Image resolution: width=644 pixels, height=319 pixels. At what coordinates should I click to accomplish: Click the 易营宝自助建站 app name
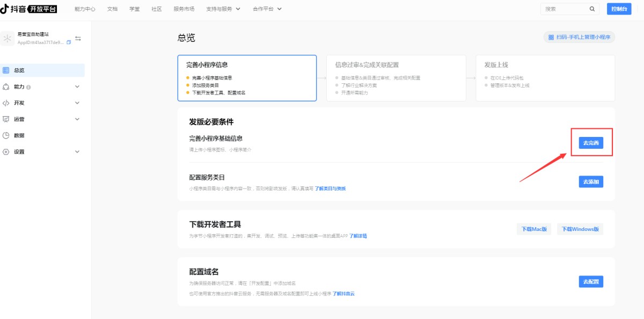tap(33, 34)
